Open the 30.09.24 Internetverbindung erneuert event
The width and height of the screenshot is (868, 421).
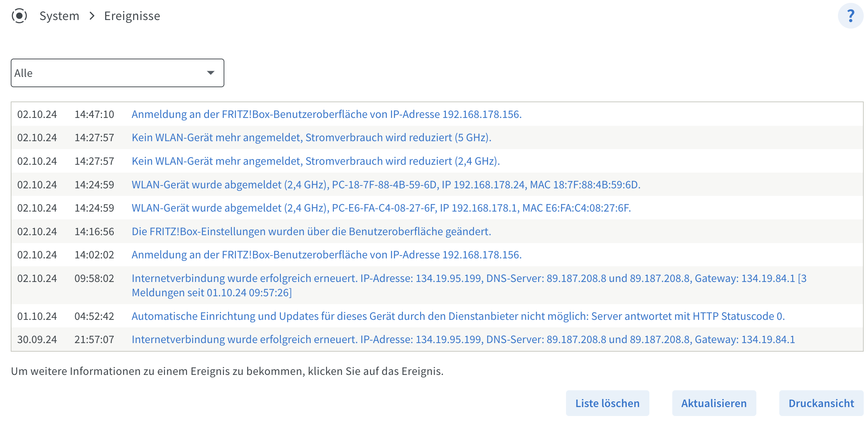coord(463,340)
